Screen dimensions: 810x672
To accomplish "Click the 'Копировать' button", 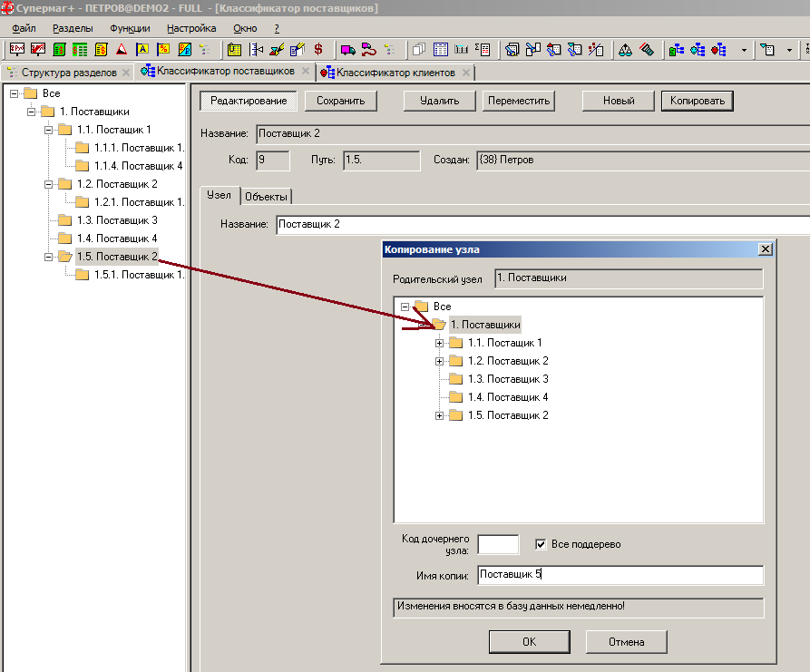I will click(698, 101).
